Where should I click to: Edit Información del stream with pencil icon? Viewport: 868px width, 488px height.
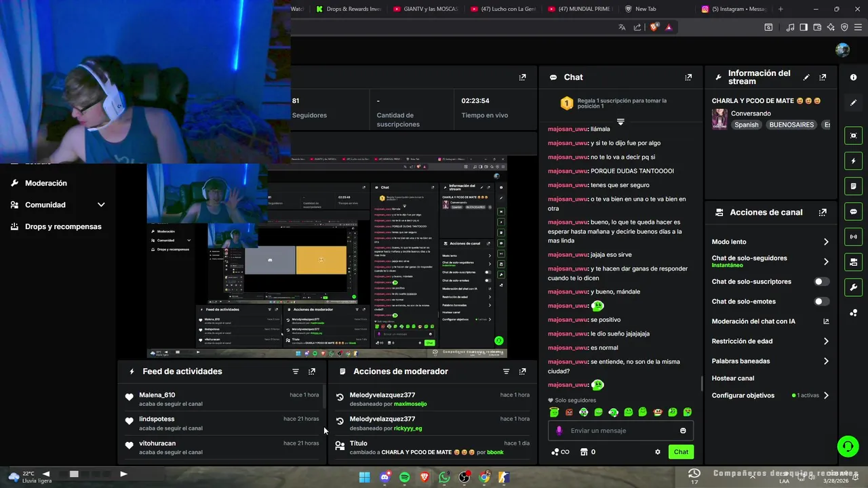[806, 77]
